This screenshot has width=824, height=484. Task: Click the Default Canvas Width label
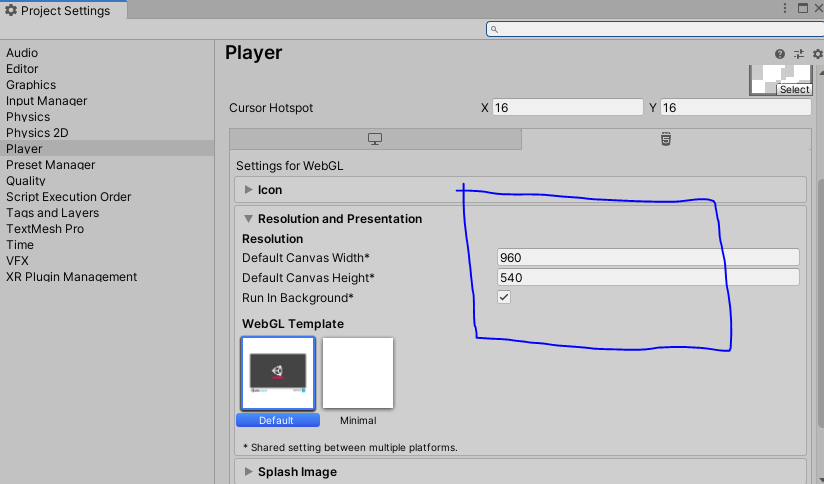tap(306, 258)
